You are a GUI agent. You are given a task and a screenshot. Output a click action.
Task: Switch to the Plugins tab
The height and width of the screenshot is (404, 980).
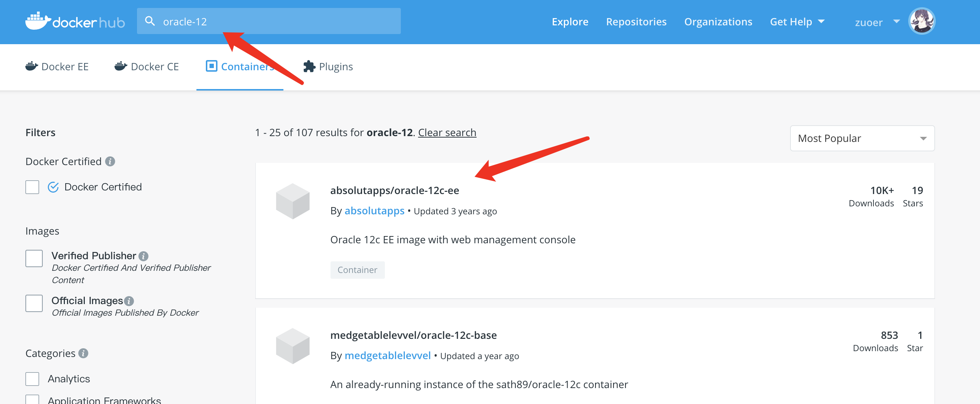328,67
